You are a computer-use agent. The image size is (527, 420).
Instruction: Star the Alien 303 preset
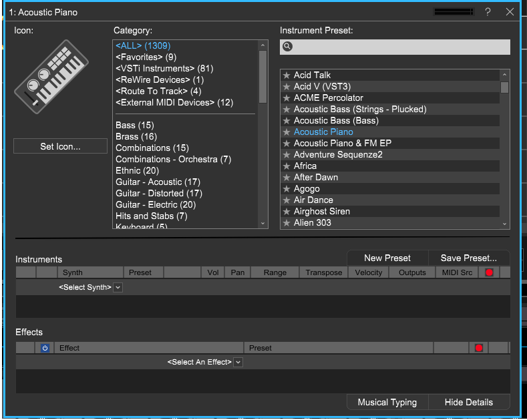pyautogui.click(x=287, y=223)
